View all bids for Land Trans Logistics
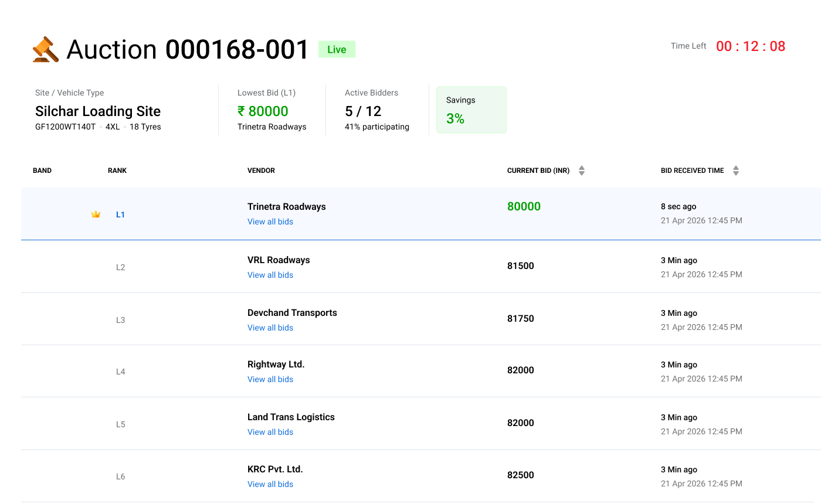821x504 pixels. (x=270, y=432)
